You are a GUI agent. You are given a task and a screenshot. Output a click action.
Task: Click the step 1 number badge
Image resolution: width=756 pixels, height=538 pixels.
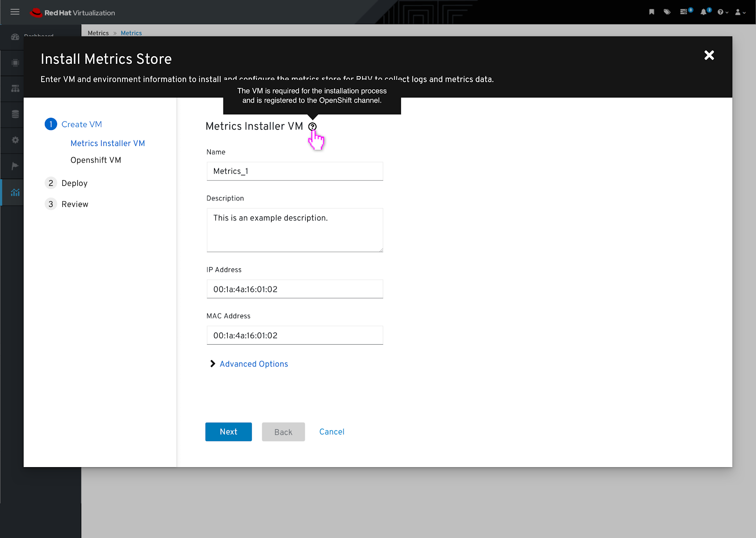tap(51, 124)
